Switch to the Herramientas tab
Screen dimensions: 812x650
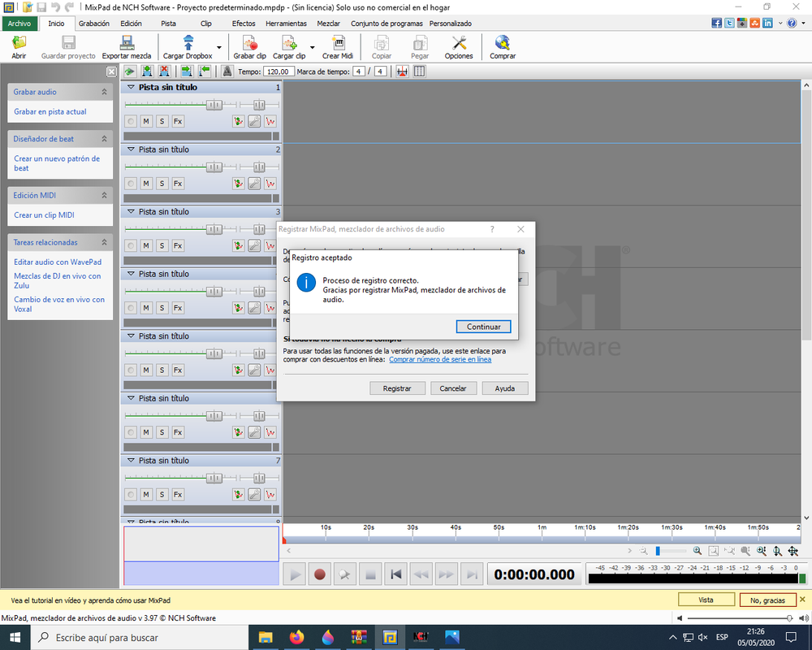[x=286, y=24]
